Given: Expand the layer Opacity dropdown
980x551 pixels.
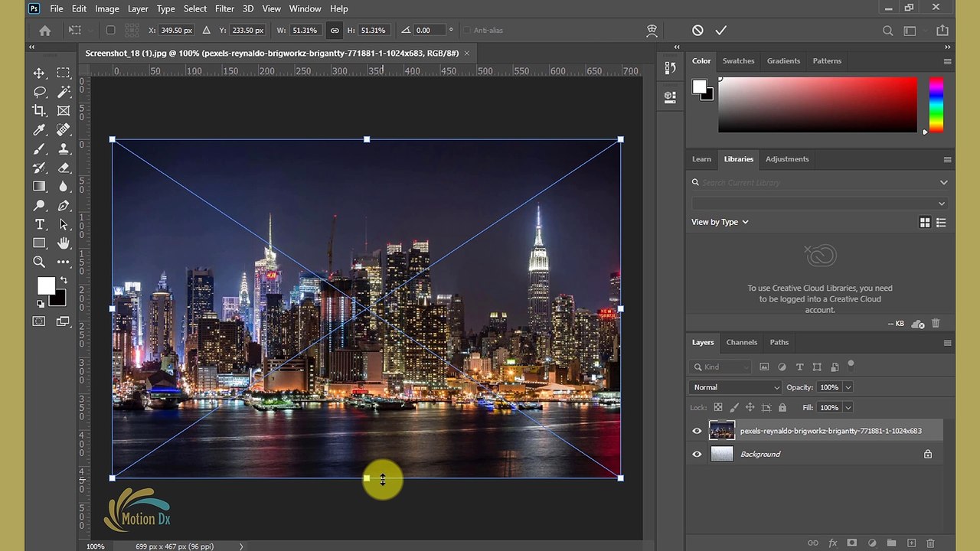Looking at the screenshot, I should pyautogui.click(x=848, y=387).
